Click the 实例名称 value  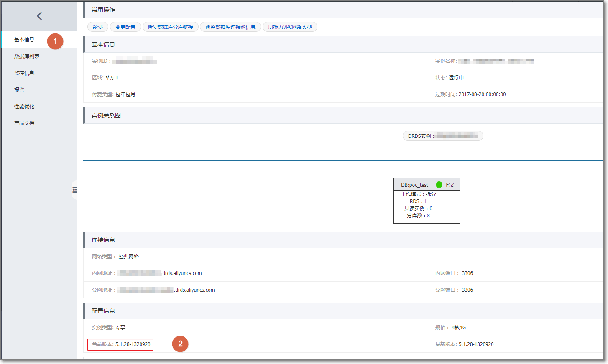click(x=496, y=61)
